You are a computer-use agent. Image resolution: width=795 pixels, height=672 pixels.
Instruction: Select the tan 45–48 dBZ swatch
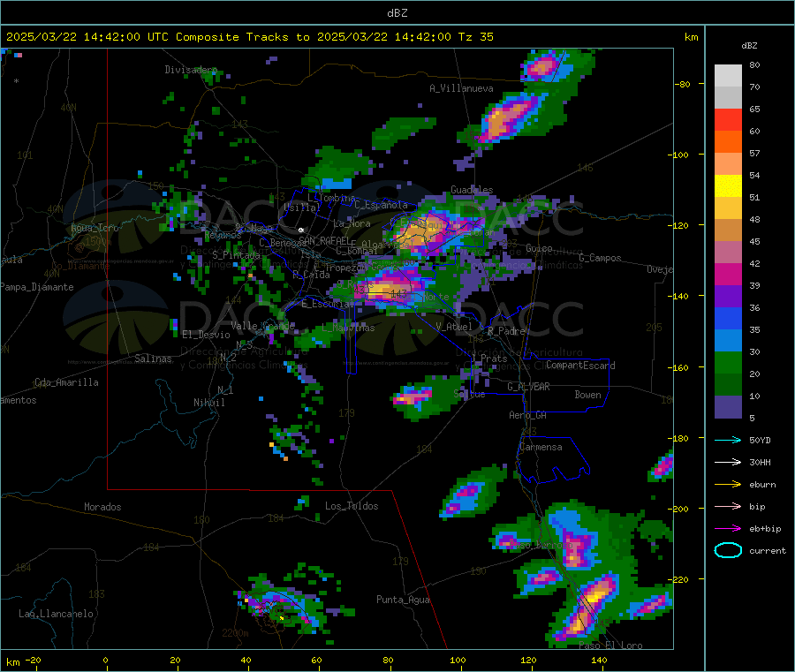pyautogui.click(x=728, y=230)
